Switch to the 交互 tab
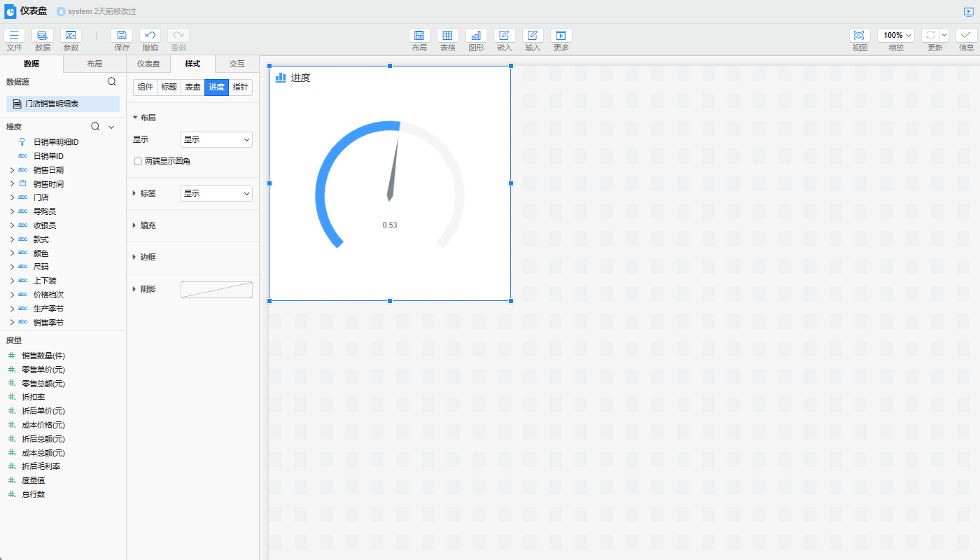This screenshot has height=560, width=980. [x=237, y=64]
